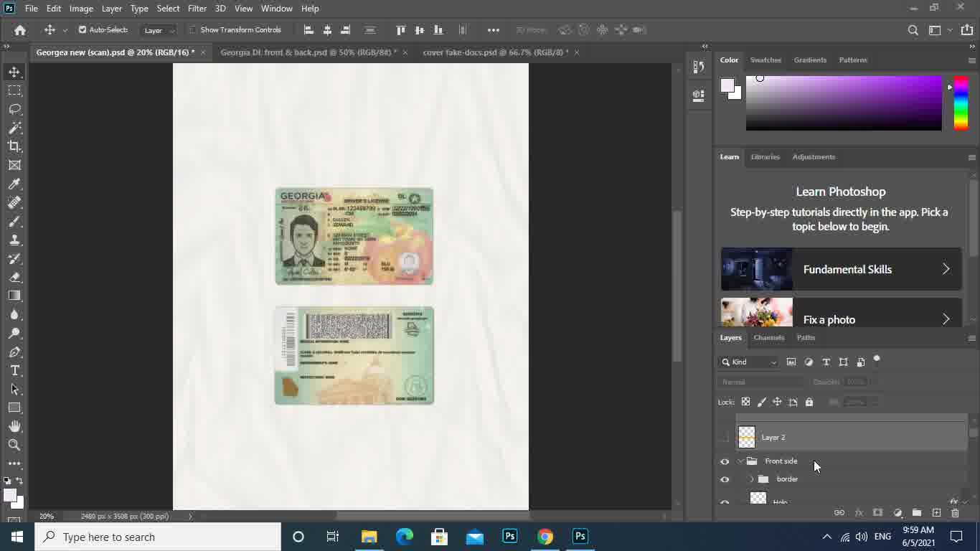
Task: Toggle lock all padlock icon
Action: 809,402
